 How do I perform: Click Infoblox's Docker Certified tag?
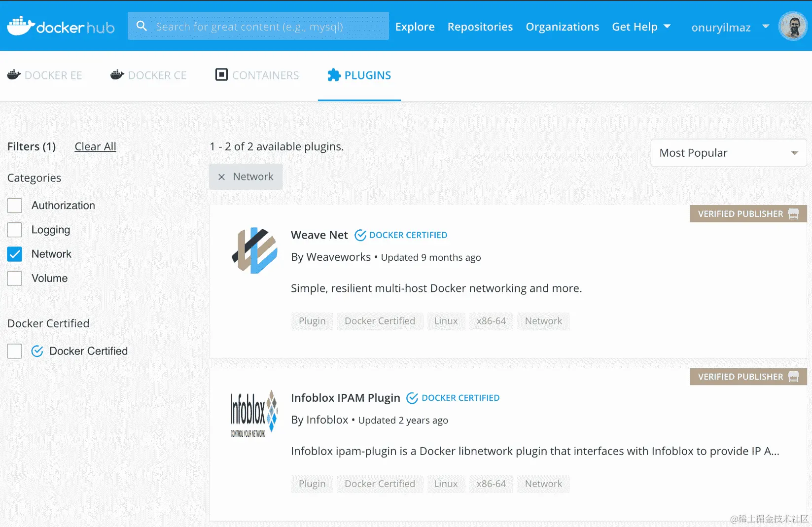380,484
